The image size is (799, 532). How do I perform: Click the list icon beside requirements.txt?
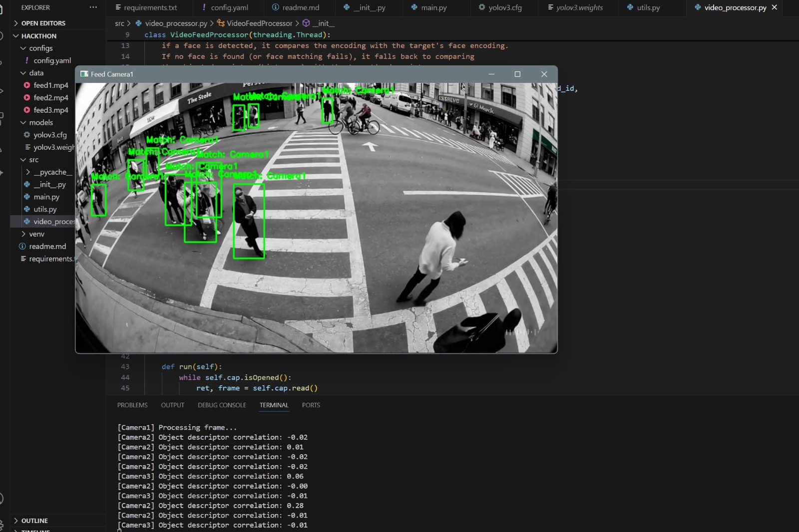(22, 259)
